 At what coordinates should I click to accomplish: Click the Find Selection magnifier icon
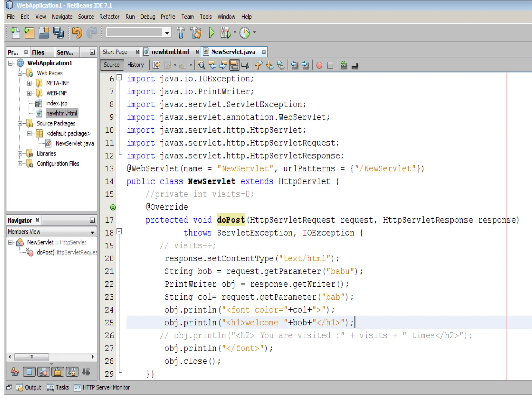pyautogui.click(x=201, y=65)
